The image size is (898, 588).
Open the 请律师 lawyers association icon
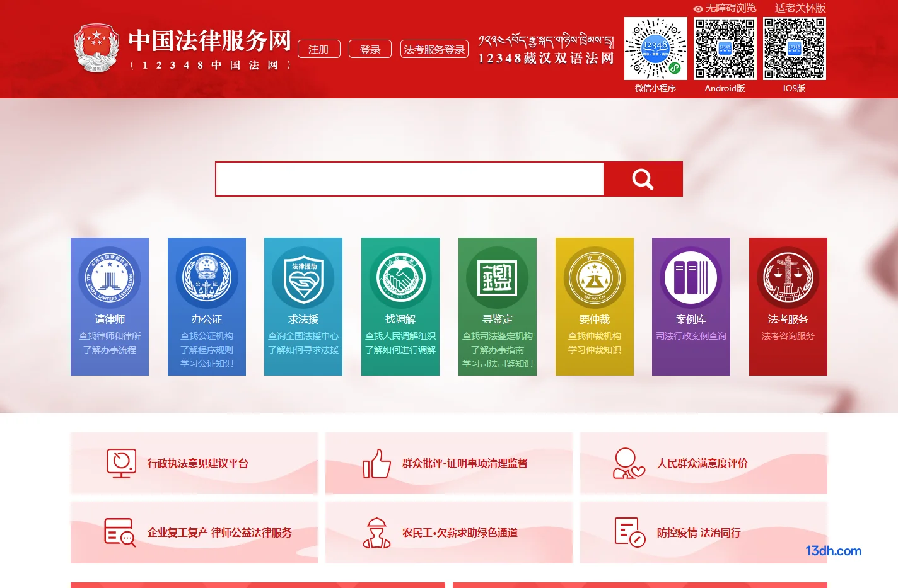click(110, 277)
